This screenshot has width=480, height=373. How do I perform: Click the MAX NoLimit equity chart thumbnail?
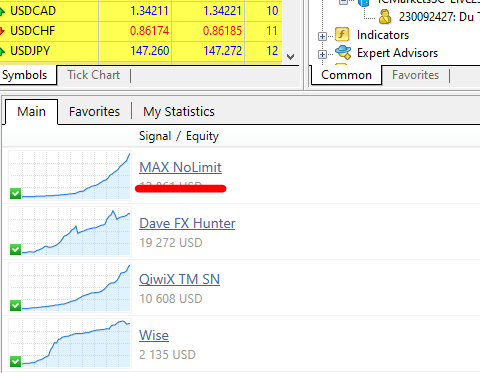click(x=70, y=175)
